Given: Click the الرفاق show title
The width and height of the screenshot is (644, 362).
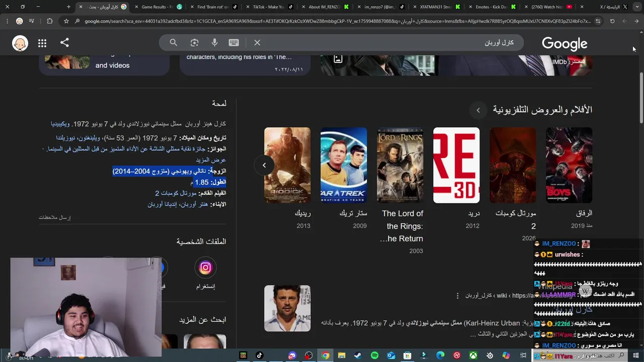Looking at the screenshot, I should pyautogui.click(x=584, y=213).
